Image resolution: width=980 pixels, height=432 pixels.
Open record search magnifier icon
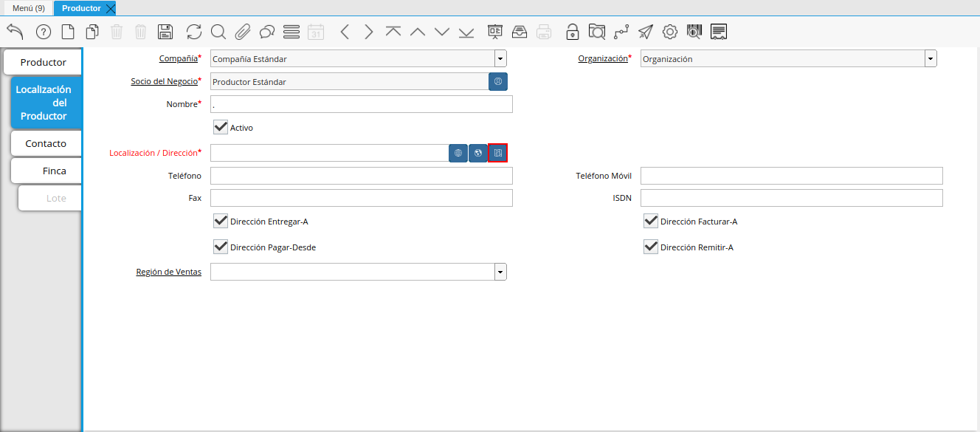click(218, 32)
